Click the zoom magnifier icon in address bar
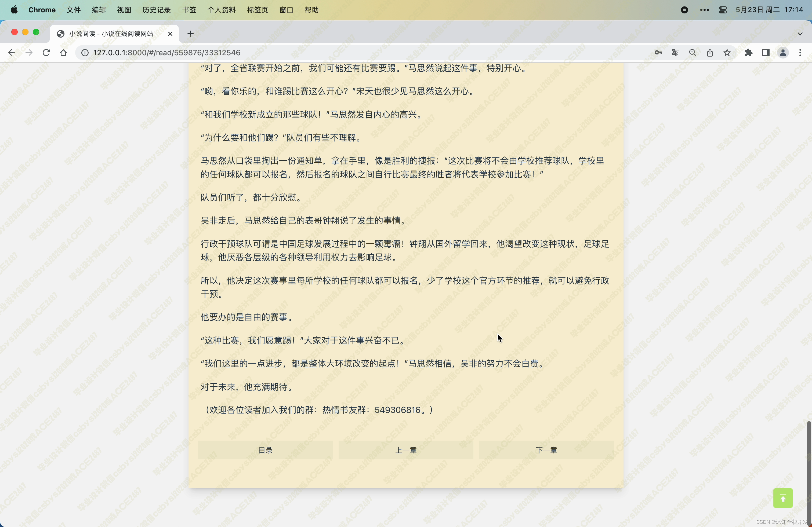 tap(692, 53)
